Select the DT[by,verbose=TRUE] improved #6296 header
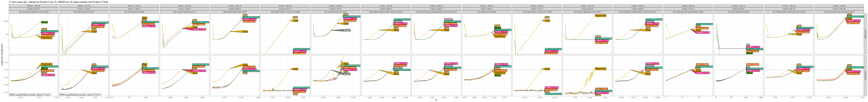Image resolution: width=868 pixels, height=102 pixels. pos(788,12)
